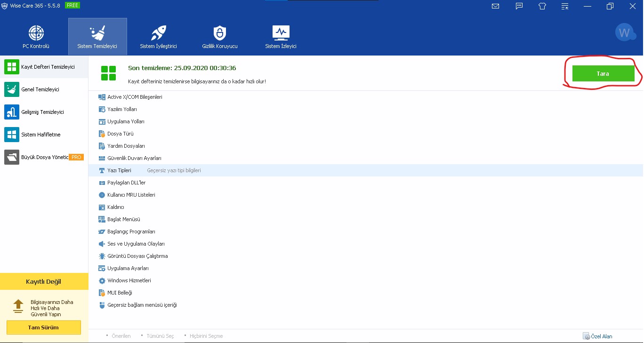Select the Sistem Temizleyici tab

pos(97,37)
